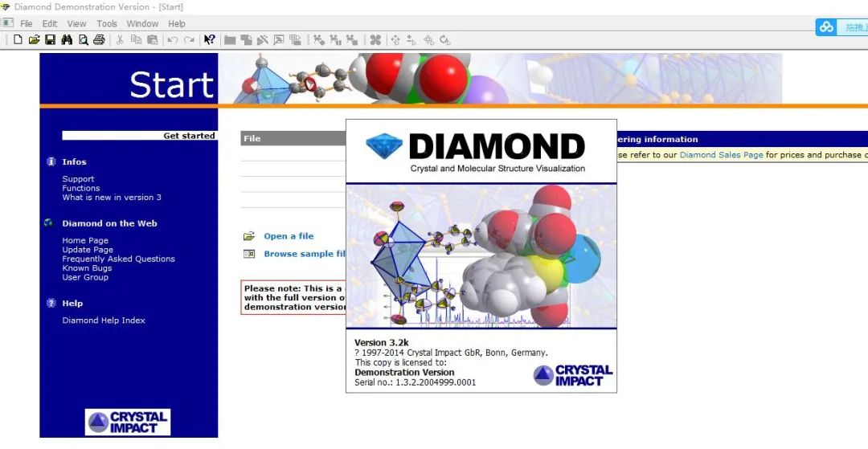Click the 'Open a file' link
The image size is (868, 449).
(x=289, y=236)
